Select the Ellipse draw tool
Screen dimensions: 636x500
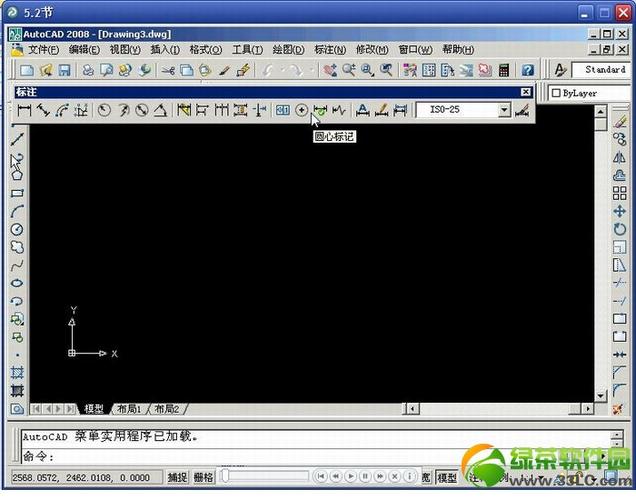click(x=17, y=283)
